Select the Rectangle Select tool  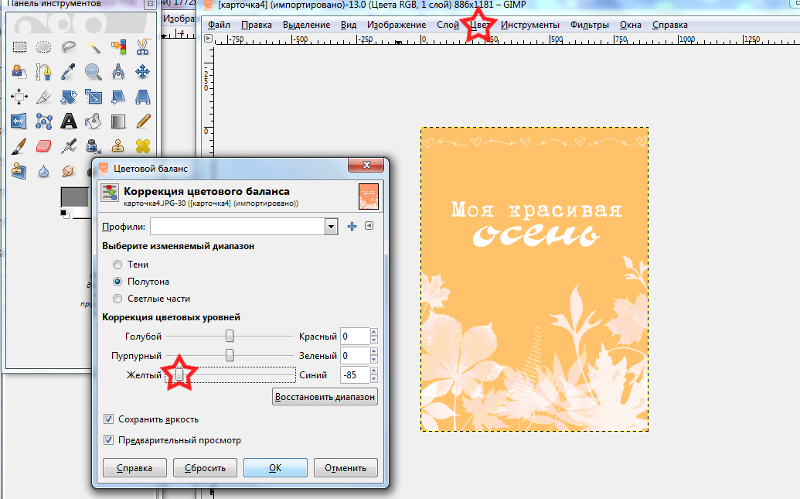pyautogui.click(x=19, y=47)
